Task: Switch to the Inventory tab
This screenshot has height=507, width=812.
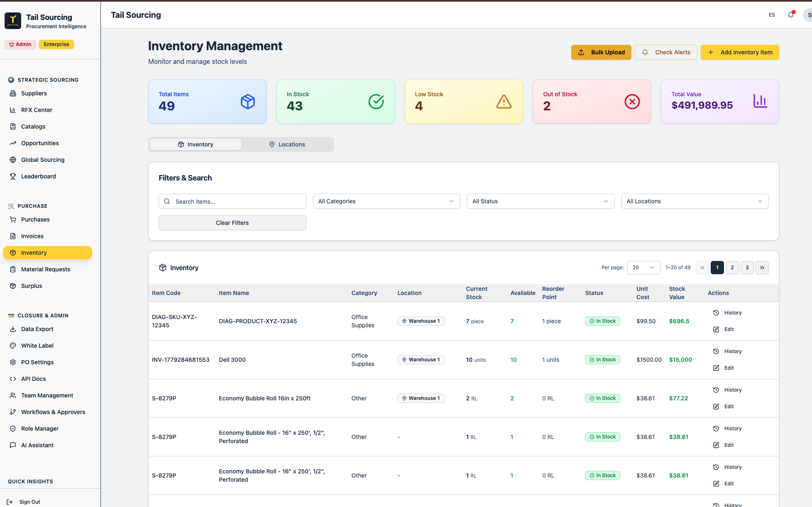Action: tap(196, 144)
